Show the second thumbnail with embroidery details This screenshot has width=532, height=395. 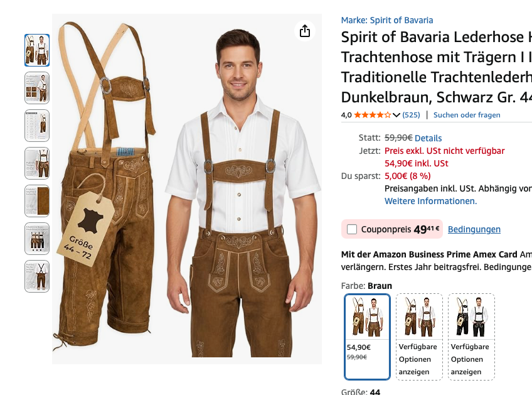tap(37, 88)
